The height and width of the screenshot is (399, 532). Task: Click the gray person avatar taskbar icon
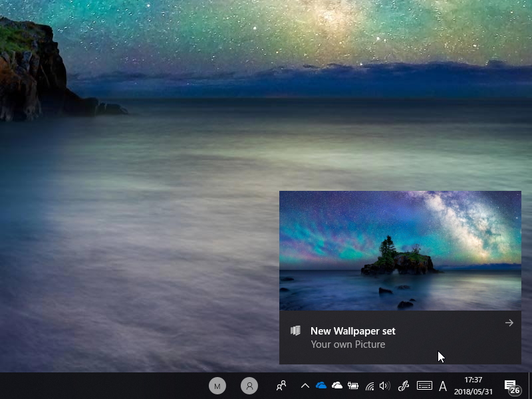pyautogui.click(x=249, y=386)
